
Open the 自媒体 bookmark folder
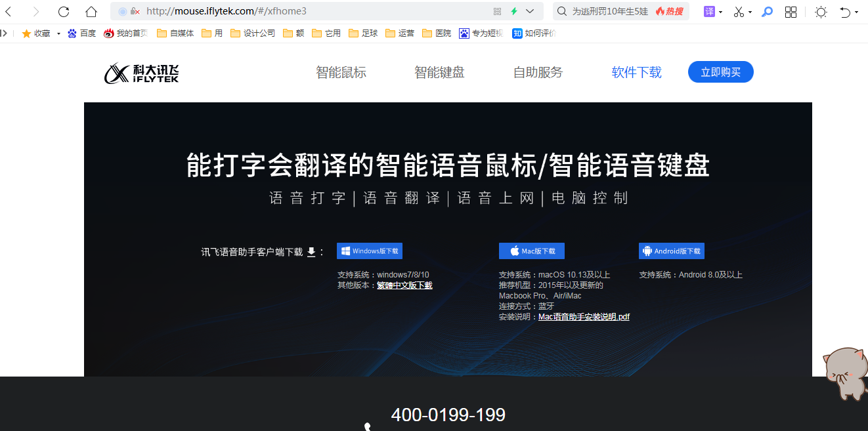click(x=175, y=33)
